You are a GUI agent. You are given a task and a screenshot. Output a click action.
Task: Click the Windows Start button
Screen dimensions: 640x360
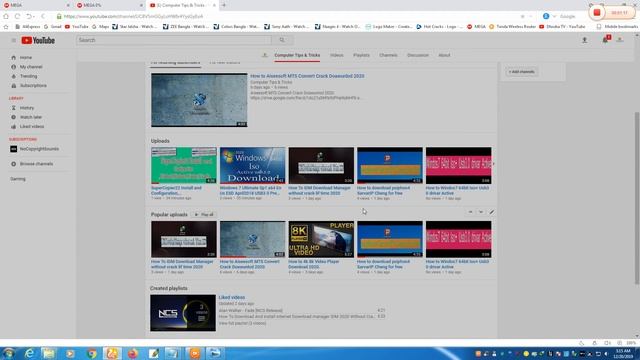click(8, 353)
